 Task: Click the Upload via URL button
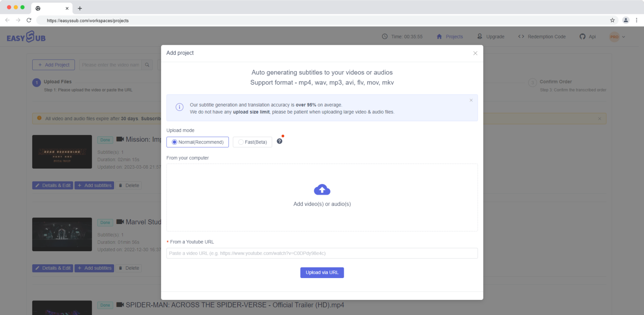tap(322, 273)
